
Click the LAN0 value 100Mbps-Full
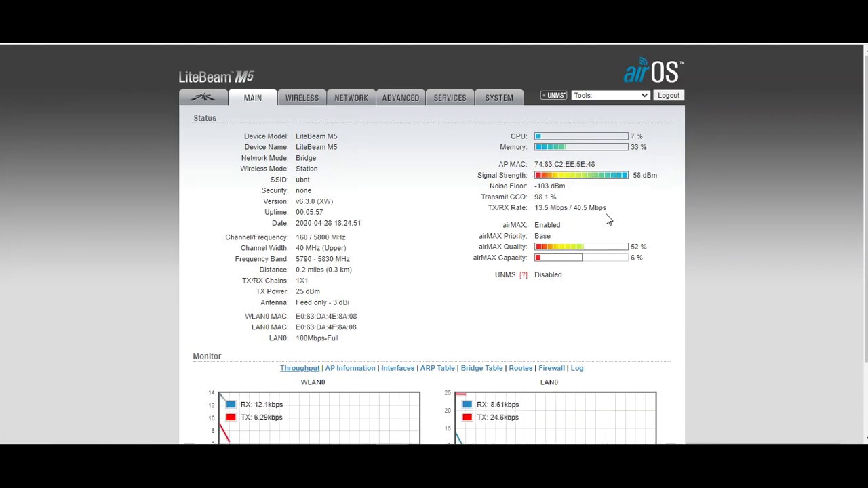tap(317, 338)
